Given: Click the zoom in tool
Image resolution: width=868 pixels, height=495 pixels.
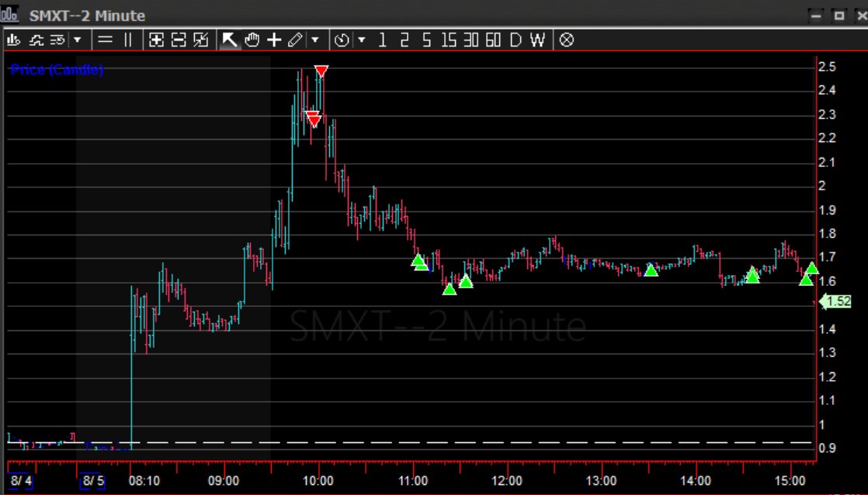Looking at the screenshot, I should (x=156, y=40).
